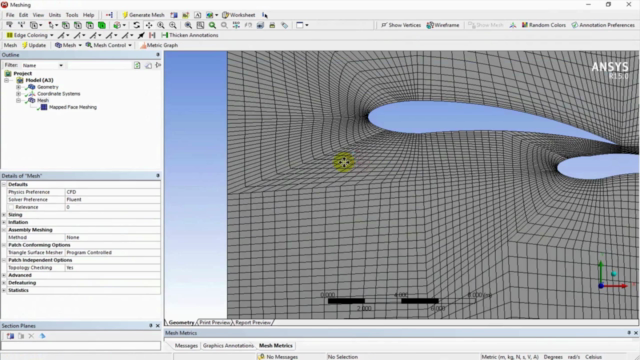Click the tag icon in the toolbar
This screenshot has width=640, height=360.
pyautogui.click(x=284, y=25)
